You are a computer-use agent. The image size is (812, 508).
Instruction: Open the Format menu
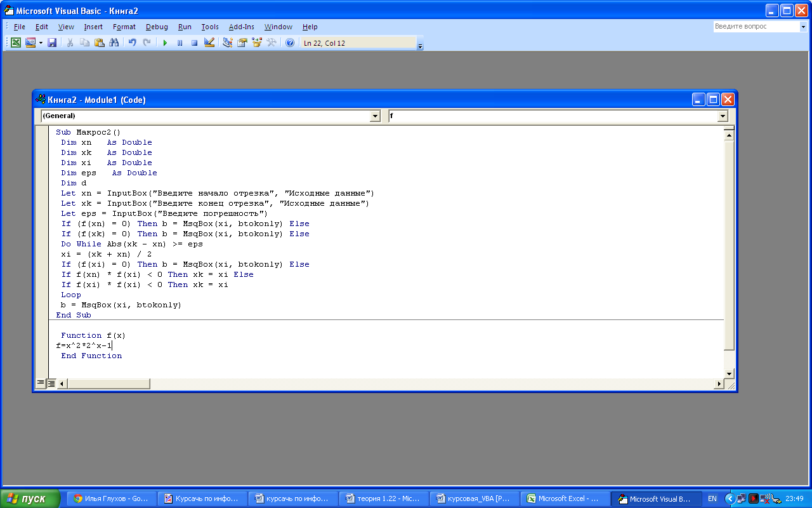[x=124, y=27]
